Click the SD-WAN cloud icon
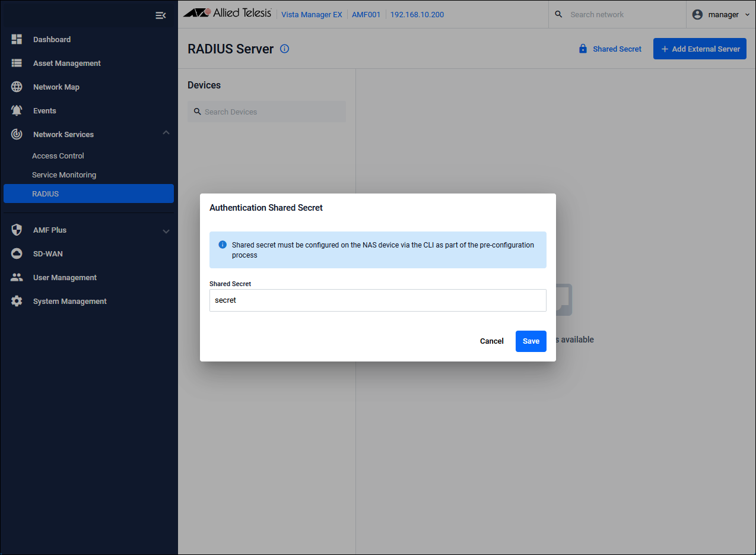 tap(17, 253)
